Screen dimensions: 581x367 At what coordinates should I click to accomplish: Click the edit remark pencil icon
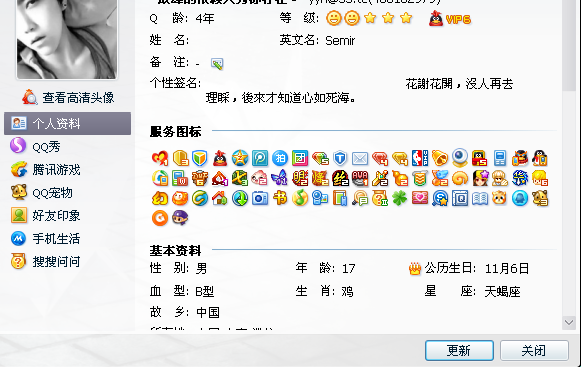pos(217,64)
